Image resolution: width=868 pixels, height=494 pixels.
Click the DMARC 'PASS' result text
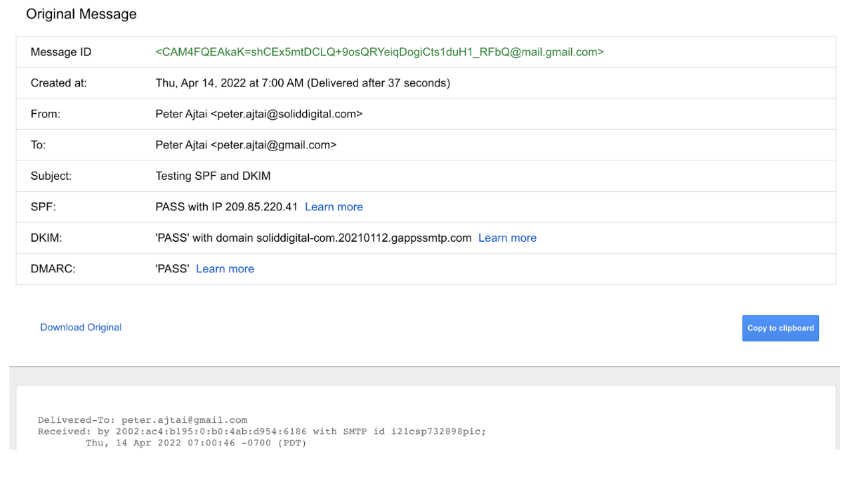[172, 269]
